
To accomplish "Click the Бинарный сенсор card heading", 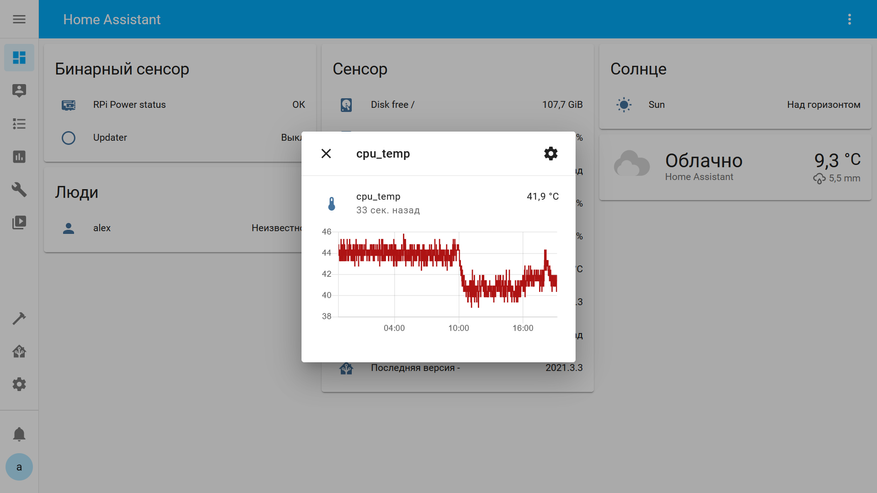I will [122, 69].
